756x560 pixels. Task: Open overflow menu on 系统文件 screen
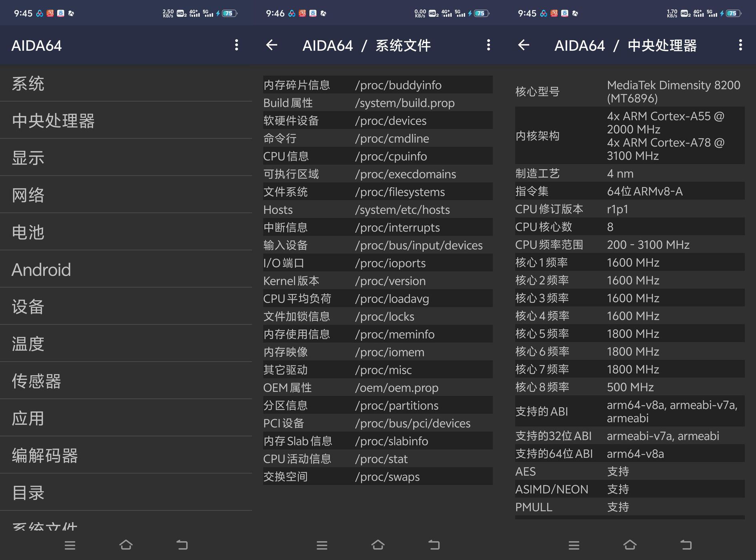coord(488,45)
